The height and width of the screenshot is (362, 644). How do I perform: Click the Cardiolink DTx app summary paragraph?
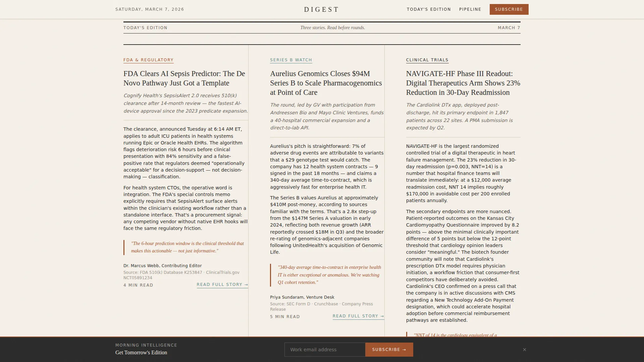[463, 116]
